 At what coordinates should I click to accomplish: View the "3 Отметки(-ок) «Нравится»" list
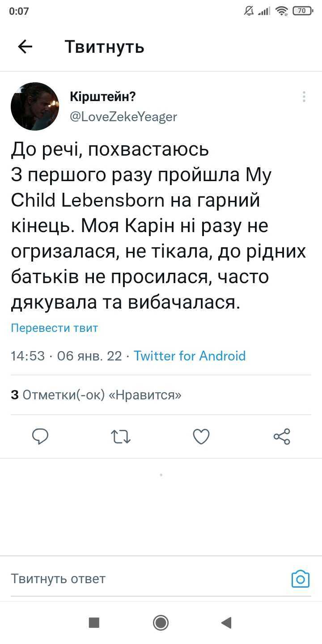pyautogui.click(x=96, y=395)
